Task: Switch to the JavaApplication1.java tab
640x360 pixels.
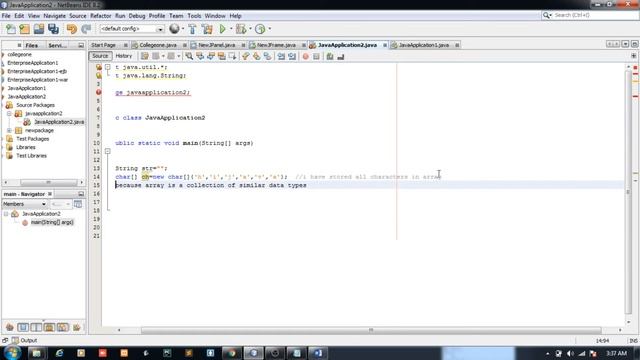Action: tap(424, 45)
